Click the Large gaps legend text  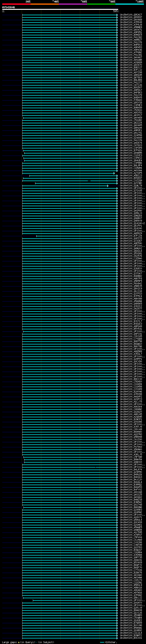click(28, 642)
